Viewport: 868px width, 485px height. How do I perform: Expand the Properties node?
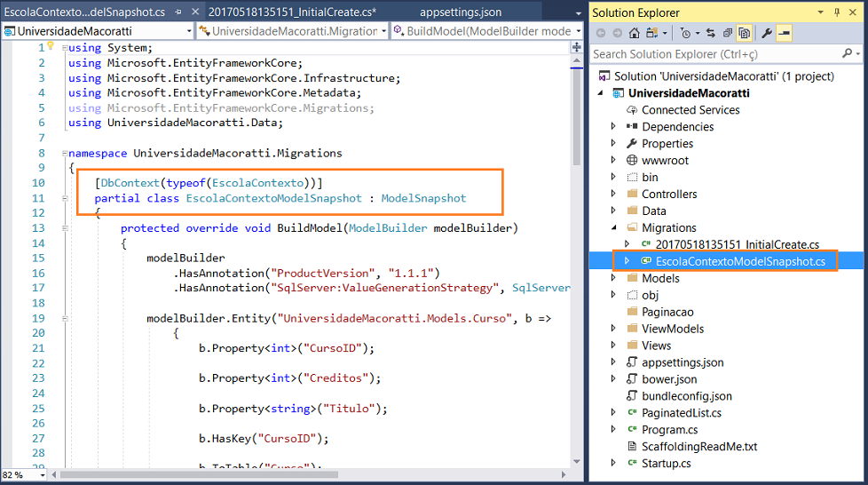coord(613,143)
